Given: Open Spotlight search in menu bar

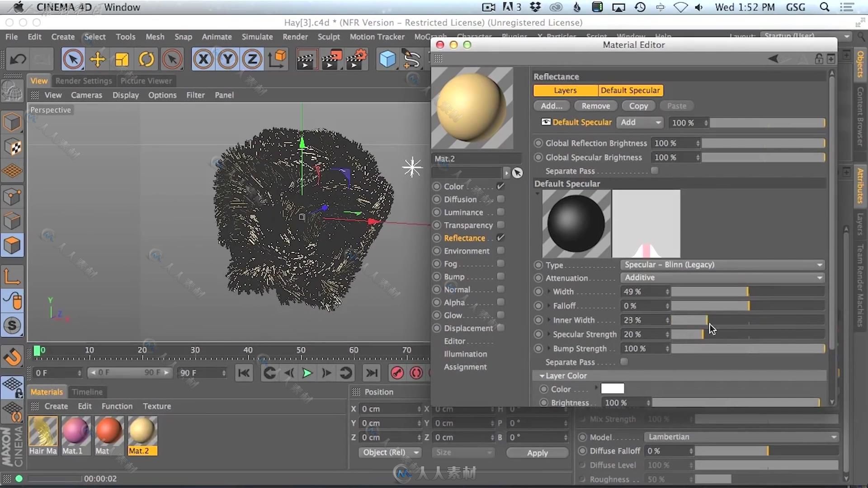Looking at the screenshot, I should (825, 7).
